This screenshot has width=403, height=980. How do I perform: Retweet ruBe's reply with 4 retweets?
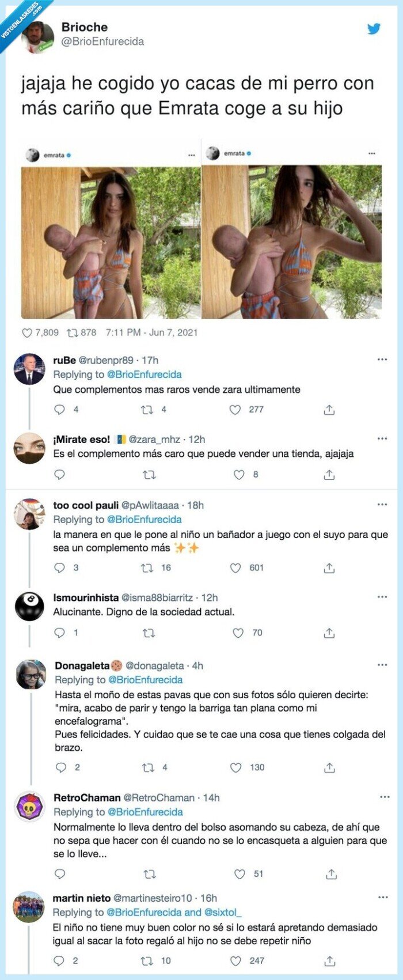[x=147, y=410]
